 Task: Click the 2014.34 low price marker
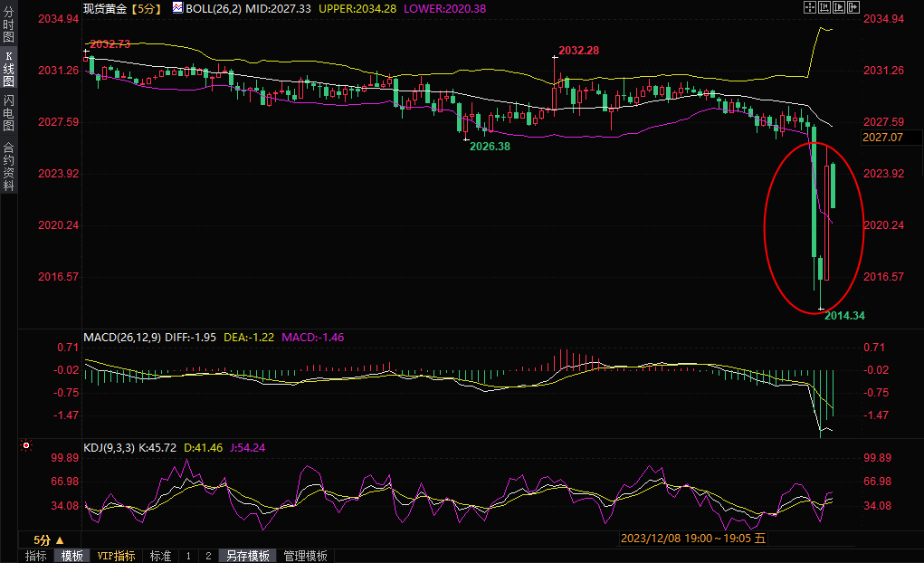[844, 316]
